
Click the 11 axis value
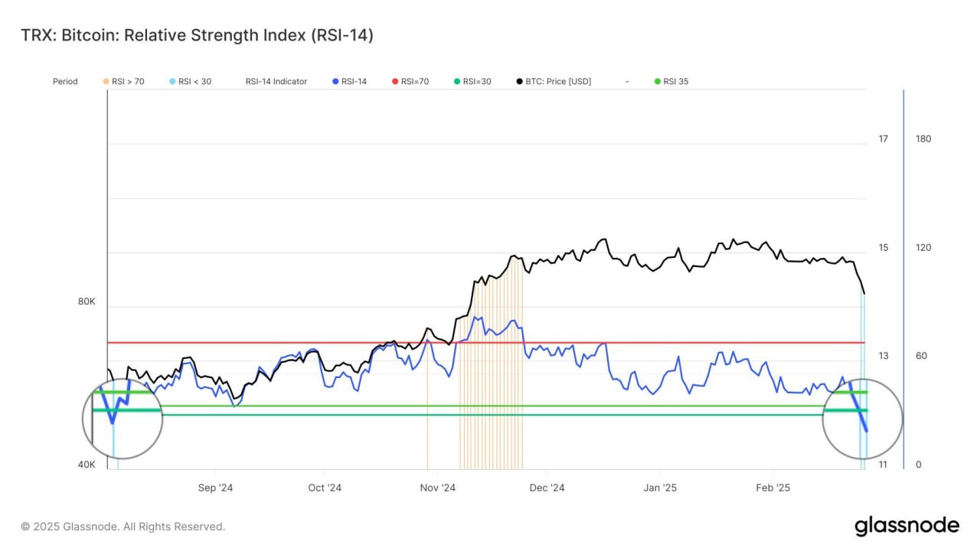click(x=884, y=465)
